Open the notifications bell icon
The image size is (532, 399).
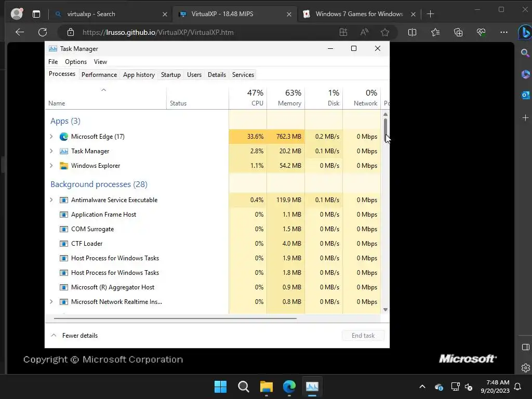point(517,387)
